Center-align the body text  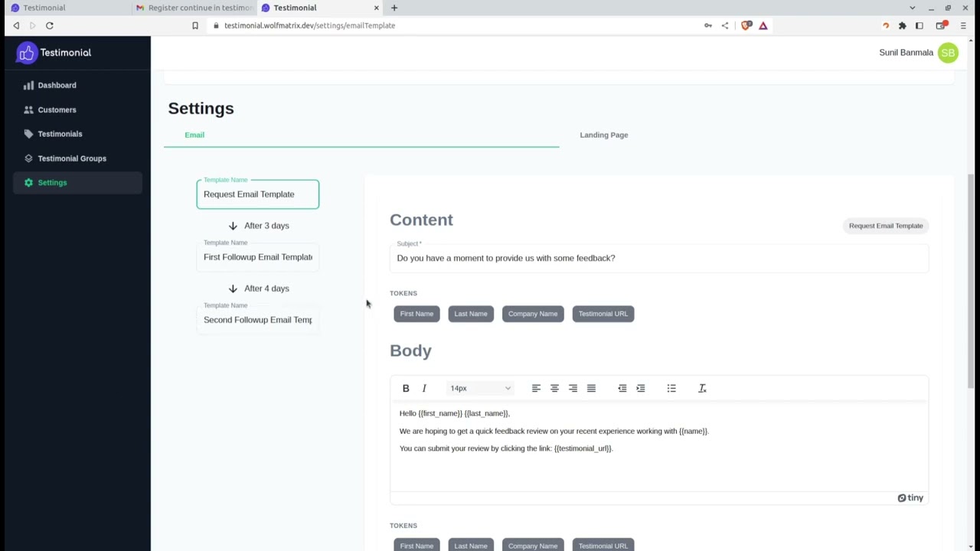coord(554,389)
